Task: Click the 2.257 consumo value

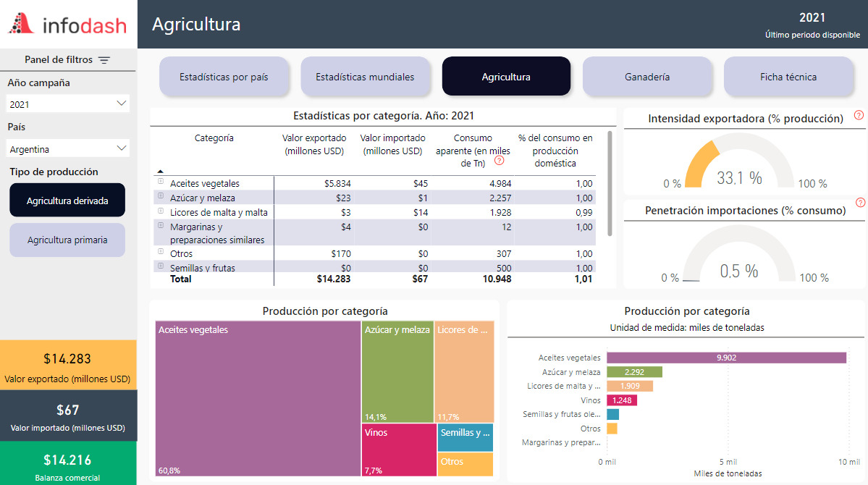Action: tap(500, 198)
